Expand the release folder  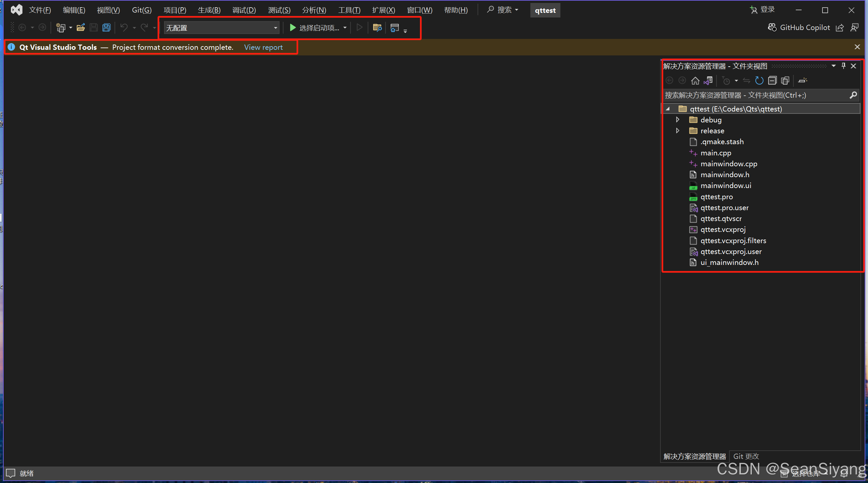pos(678,131)
